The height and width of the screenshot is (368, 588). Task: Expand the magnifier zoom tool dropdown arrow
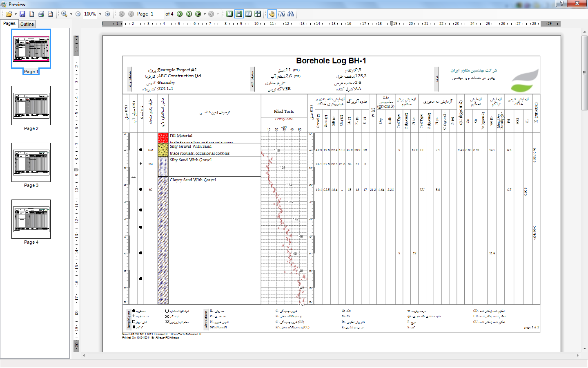[71, 14]
